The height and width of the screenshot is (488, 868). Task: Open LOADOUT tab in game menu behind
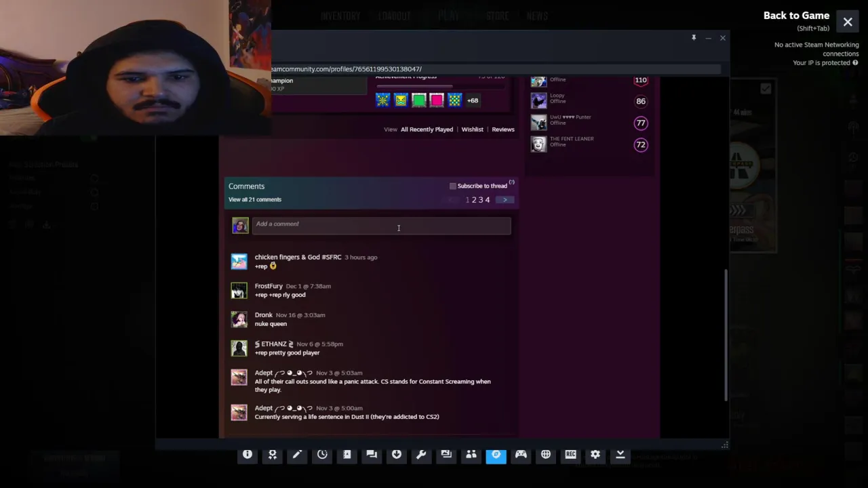tap(395, 16)
